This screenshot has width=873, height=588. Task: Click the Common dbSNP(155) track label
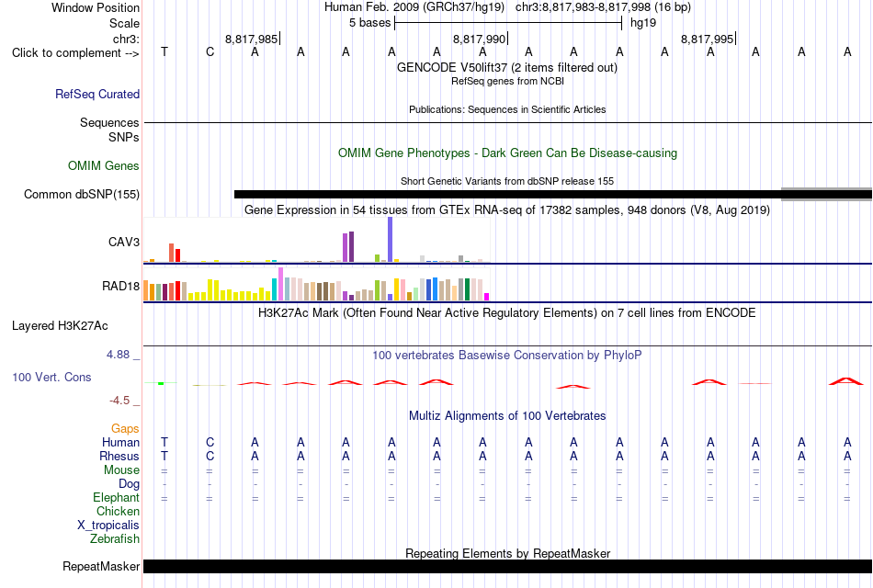coord(81,195)
